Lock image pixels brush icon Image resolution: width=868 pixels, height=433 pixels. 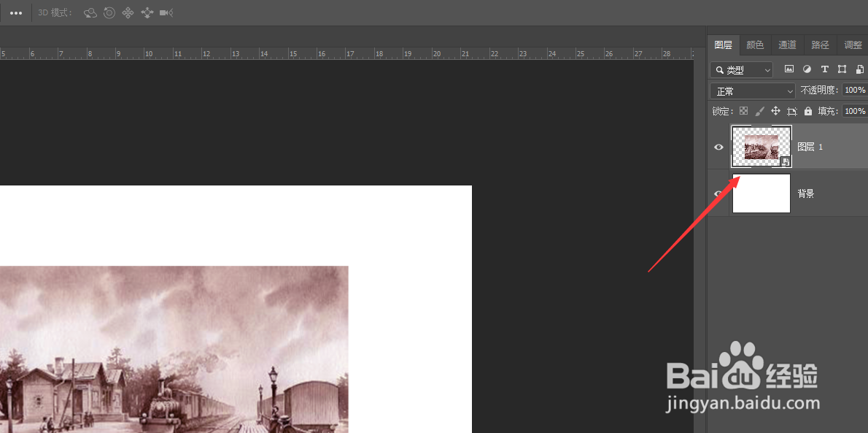pos(760,111)
